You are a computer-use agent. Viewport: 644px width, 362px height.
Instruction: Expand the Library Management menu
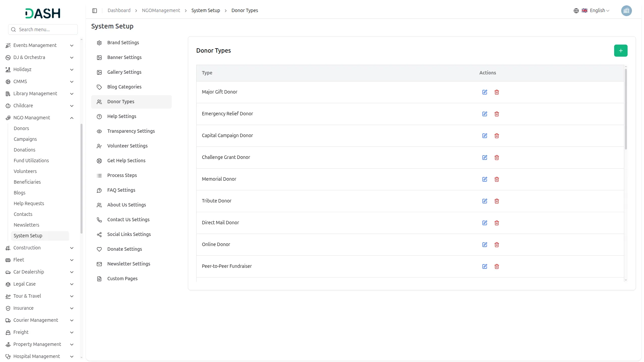(x=72, y=94)
